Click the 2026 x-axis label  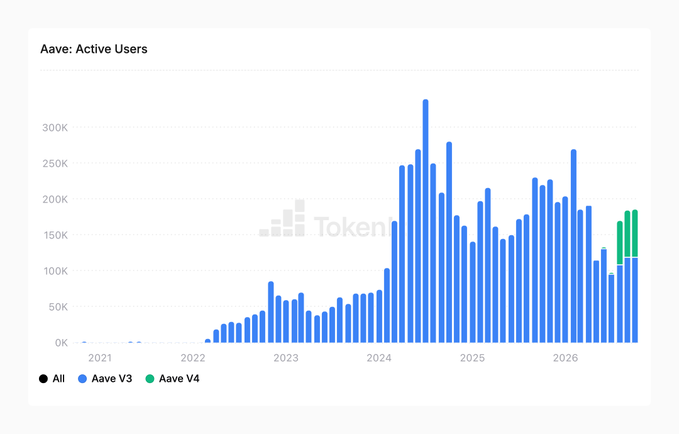click(x=566, y=358)
